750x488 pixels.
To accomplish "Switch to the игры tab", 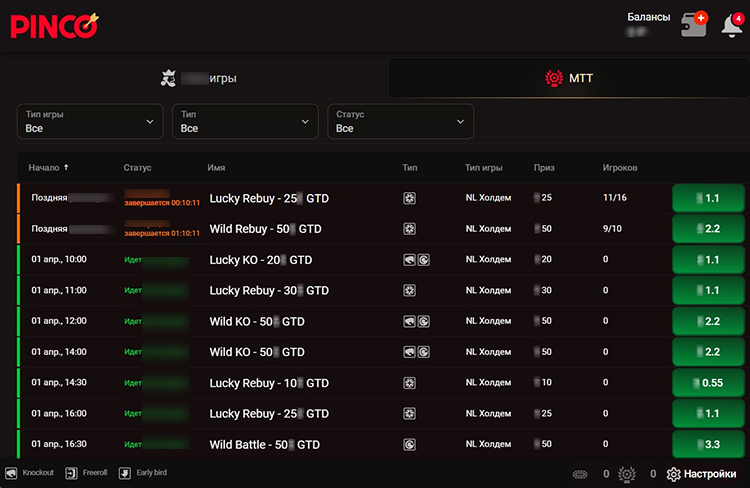I will pos(199,78).
